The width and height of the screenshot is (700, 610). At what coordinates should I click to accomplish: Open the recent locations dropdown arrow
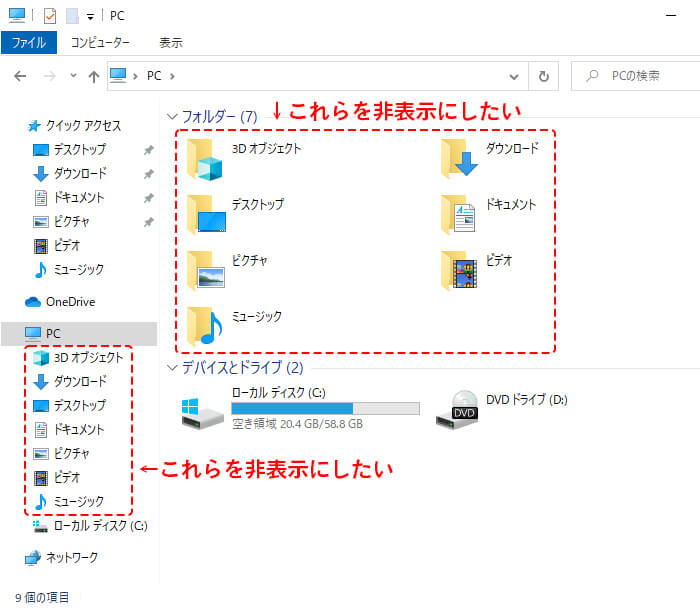[x=73, y=76]
